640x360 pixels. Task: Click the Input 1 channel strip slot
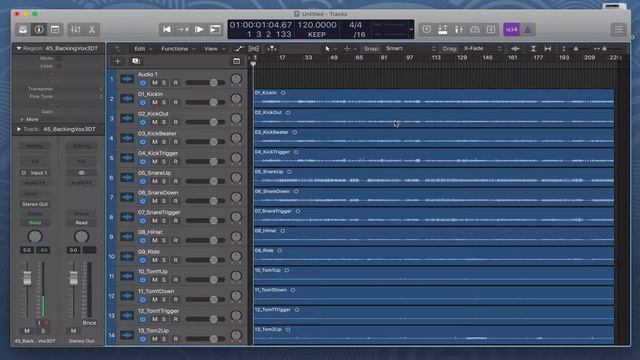click(35, 173)
